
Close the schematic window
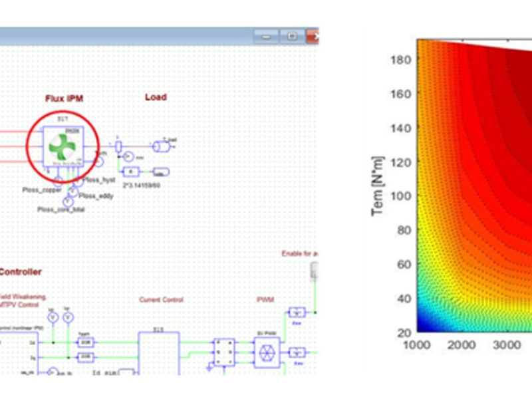tap(313, 37)
